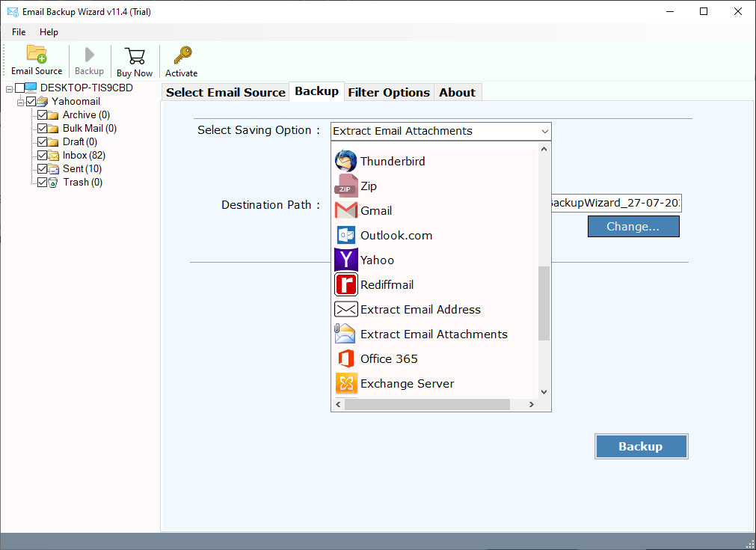Open the File menu

click(x=19, y=32)
